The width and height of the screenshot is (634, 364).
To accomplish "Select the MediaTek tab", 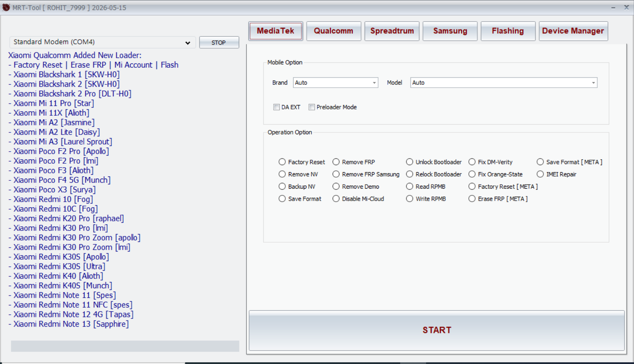I will (x=275, y=30).
